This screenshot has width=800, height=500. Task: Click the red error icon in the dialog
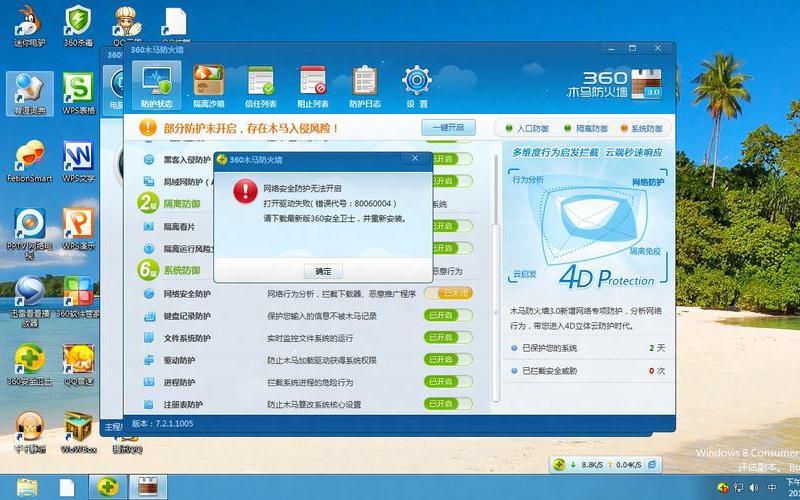pyautogui.click(x=245, y=191)
